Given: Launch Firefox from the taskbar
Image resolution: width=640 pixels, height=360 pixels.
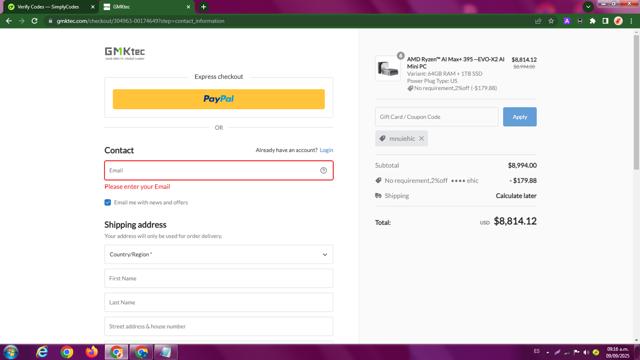Looking at the screenshot, I should click(91, 352).
